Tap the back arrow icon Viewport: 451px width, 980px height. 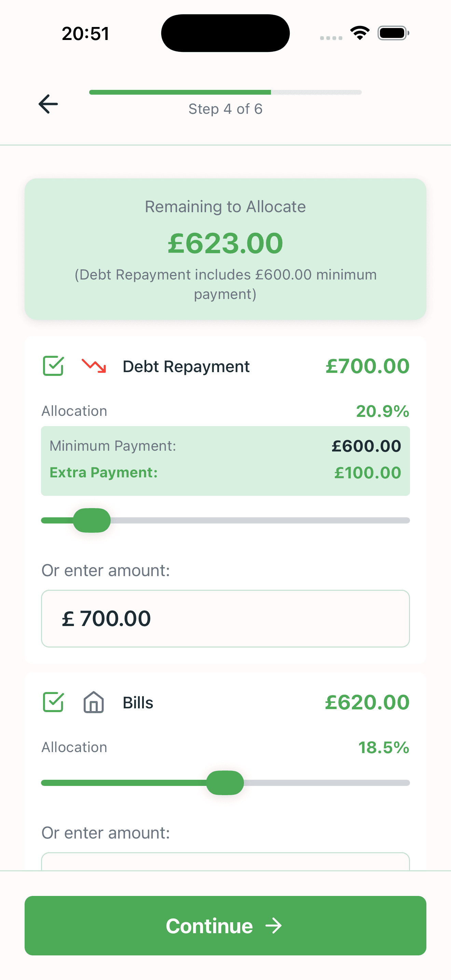coord(48,104)
